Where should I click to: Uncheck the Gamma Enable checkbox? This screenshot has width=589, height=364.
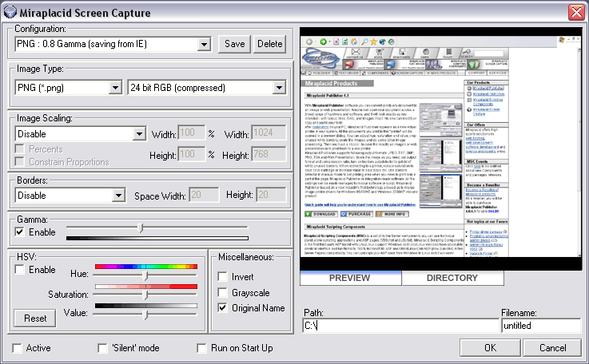tap(19, 232)
